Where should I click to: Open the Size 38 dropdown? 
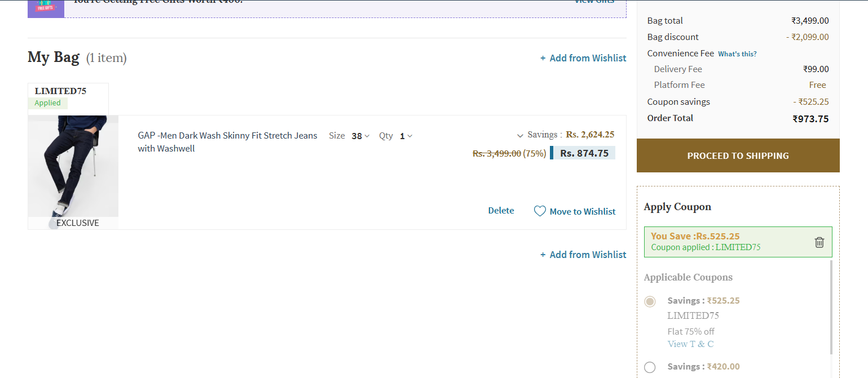(360, 136)
